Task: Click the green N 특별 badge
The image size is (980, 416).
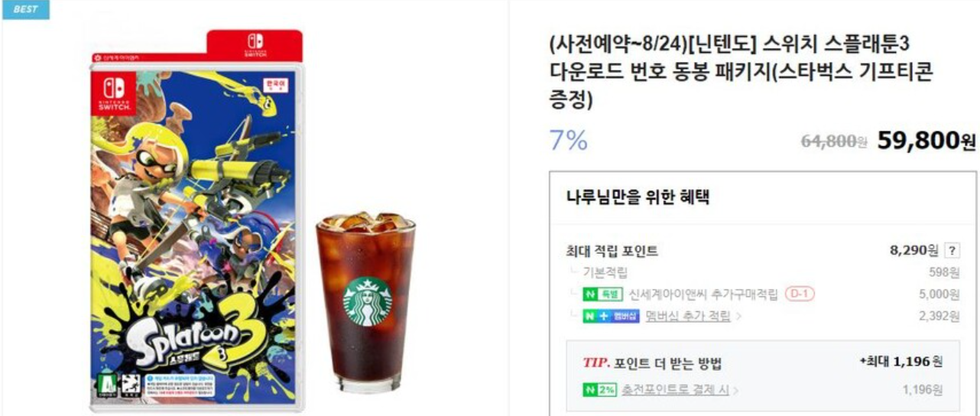Action: click(x=603, y=294)
